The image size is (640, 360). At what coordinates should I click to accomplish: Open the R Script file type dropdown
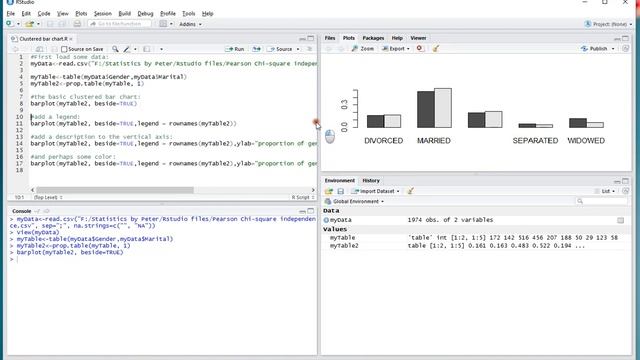[x=303, y=197]
